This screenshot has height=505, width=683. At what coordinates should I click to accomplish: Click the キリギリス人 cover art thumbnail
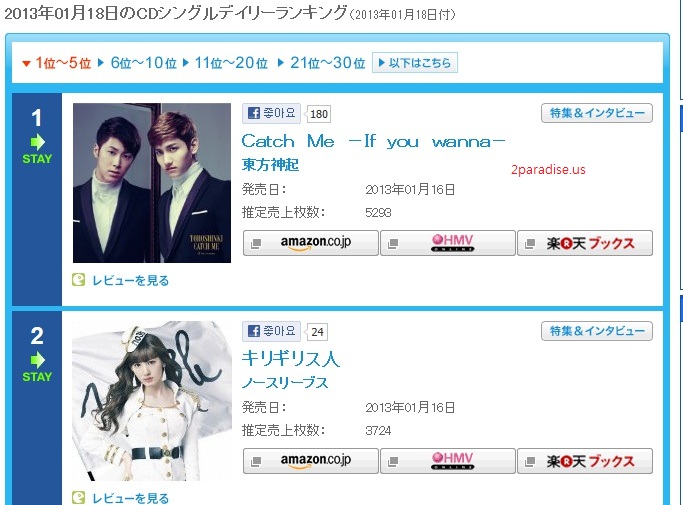[152, 401]
